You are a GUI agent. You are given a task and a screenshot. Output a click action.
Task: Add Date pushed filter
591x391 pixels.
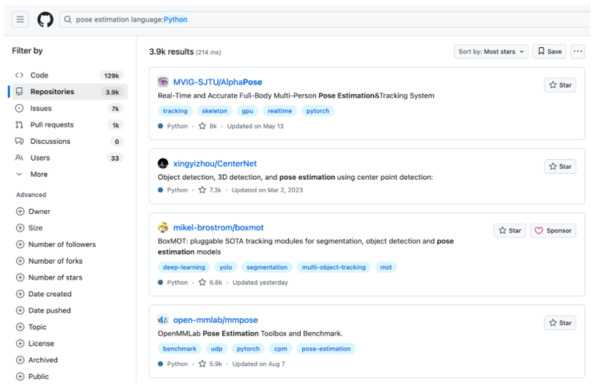[x=44, y=310]
